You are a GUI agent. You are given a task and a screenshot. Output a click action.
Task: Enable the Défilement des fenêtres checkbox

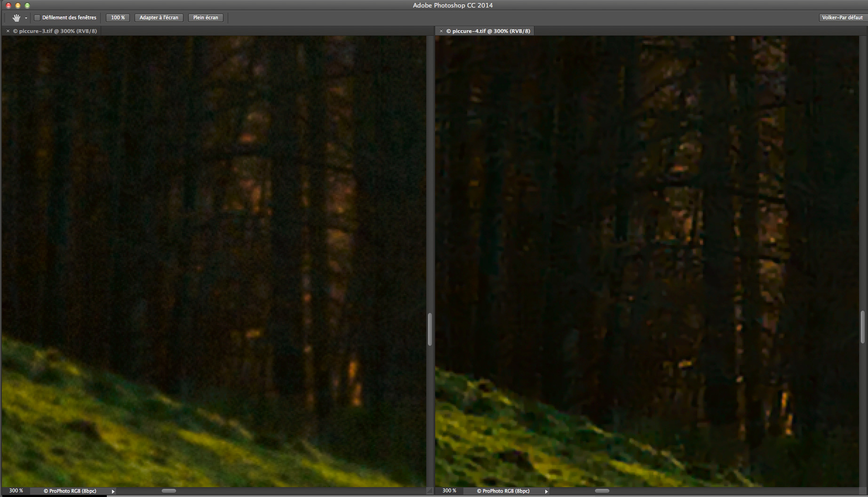coord(37,18)
